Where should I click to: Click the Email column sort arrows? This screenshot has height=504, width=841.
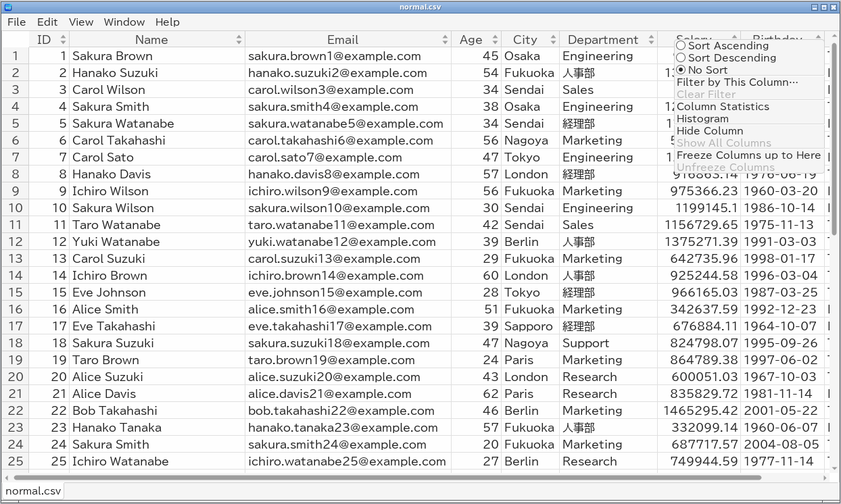[x=445, y=40]
